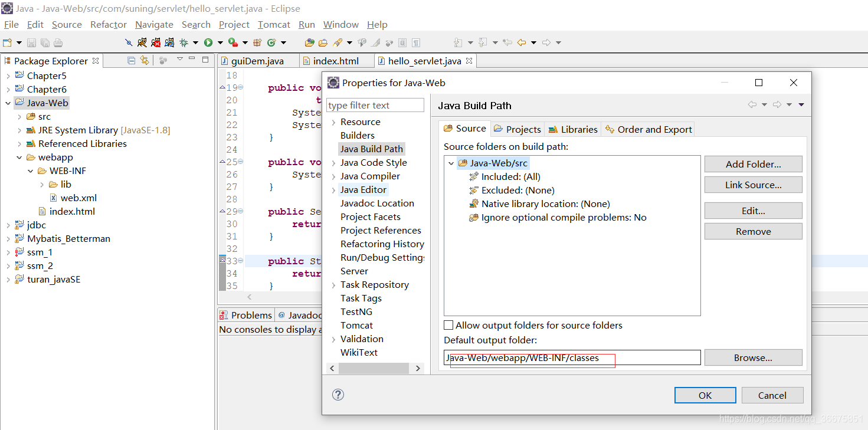The width and height of the screenshot is (868, 430).
Task: Click the New Java Class icon
Action: 271,42
